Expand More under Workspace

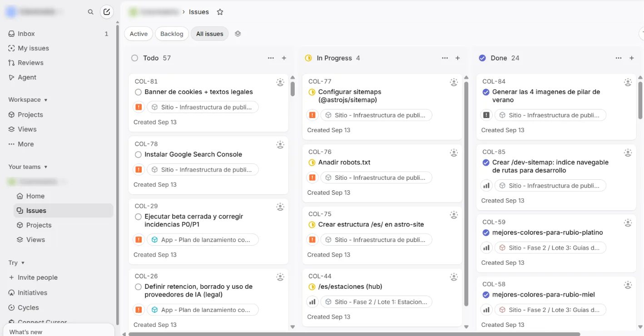coord(21,144)
